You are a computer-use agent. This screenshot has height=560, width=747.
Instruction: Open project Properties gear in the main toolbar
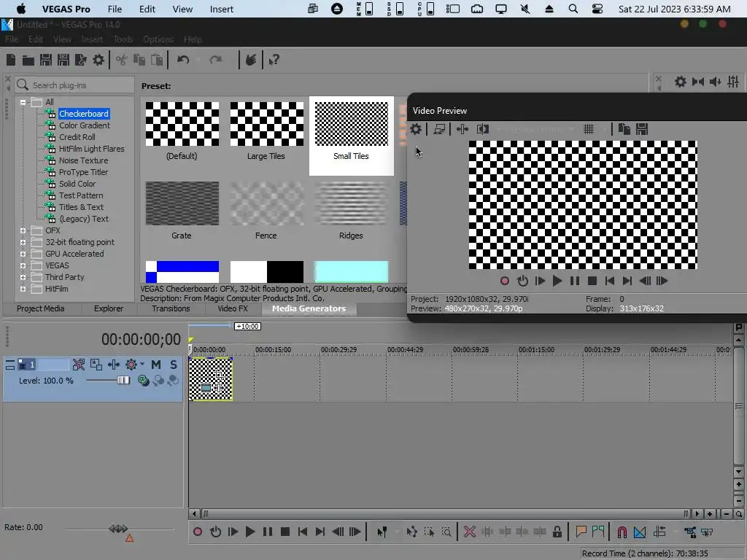pos(98,60)
